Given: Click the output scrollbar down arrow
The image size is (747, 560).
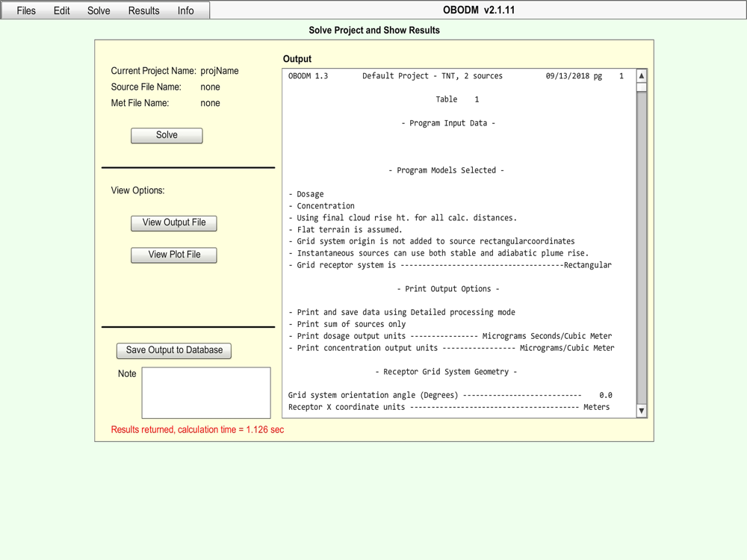Looking at the screenshot, I should point(641,410).
